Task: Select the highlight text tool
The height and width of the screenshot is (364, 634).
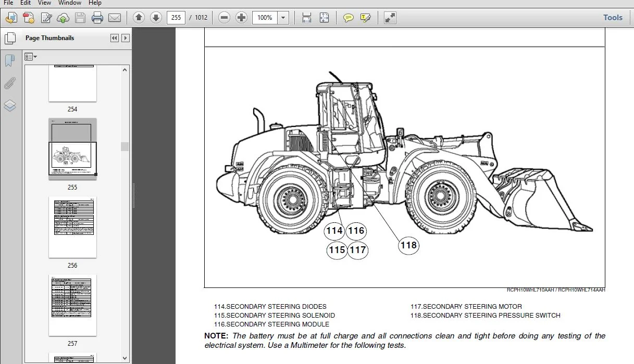Action: pos(365,18)
